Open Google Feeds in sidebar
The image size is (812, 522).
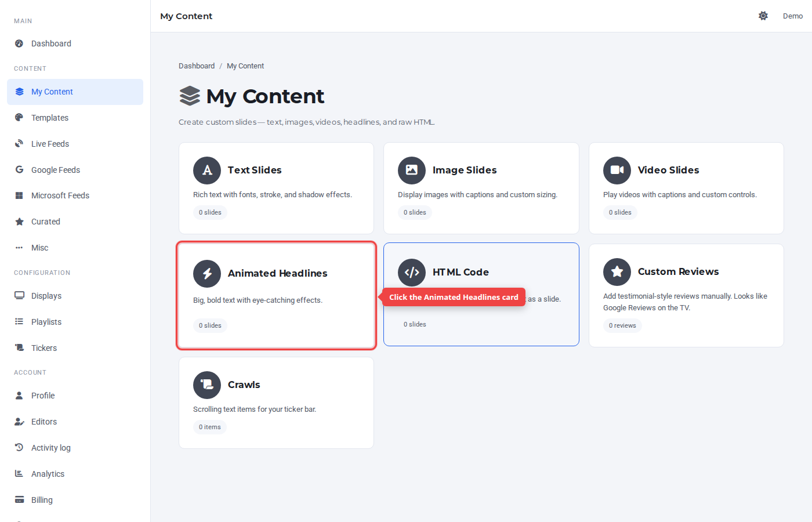pos(75,170)
